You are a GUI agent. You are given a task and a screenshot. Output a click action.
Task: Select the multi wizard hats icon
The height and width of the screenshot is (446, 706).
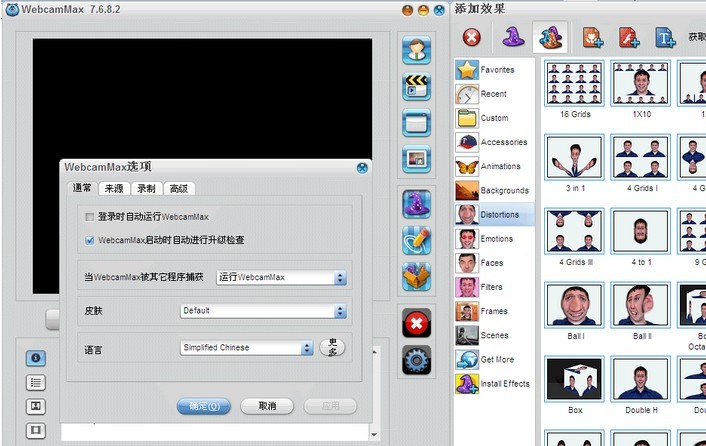click(550, 37)
